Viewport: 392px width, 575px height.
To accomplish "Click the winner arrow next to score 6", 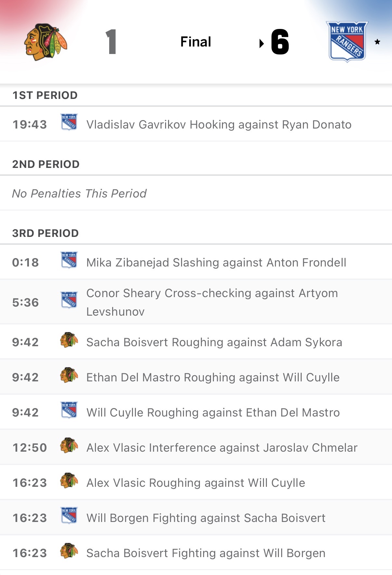I will [261, 43].
